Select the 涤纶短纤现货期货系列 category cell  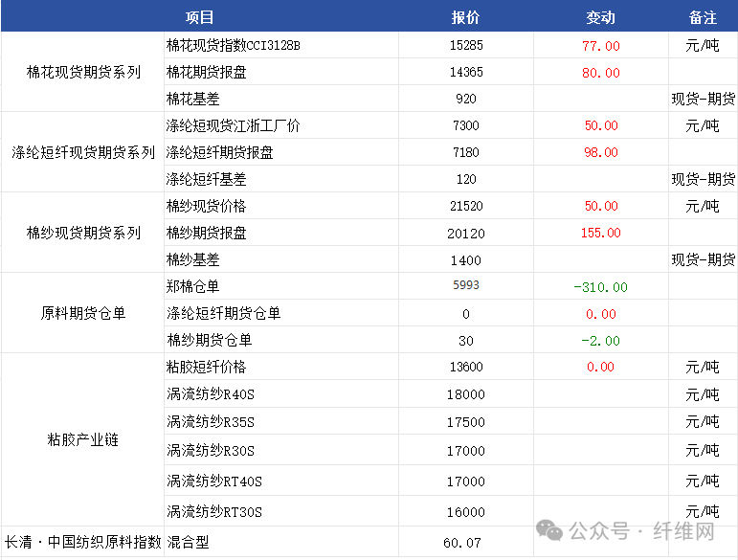click(83, 152)
